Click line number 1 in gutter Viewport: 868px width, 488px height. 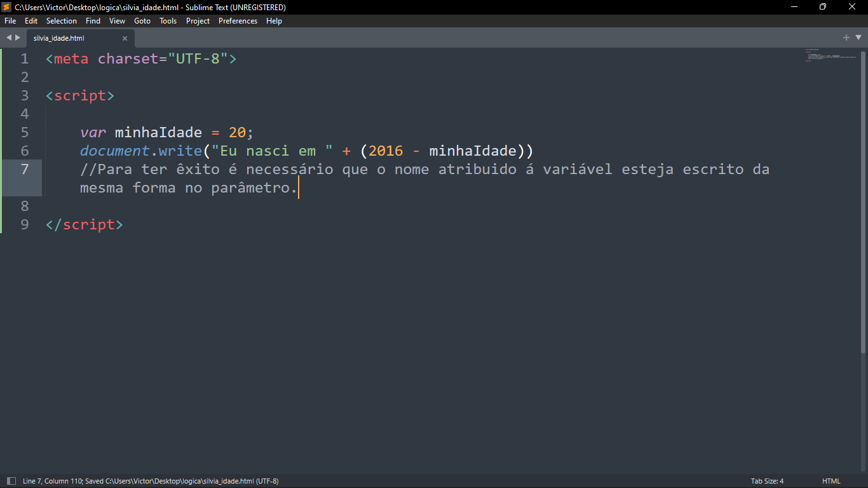coord(25,59)
